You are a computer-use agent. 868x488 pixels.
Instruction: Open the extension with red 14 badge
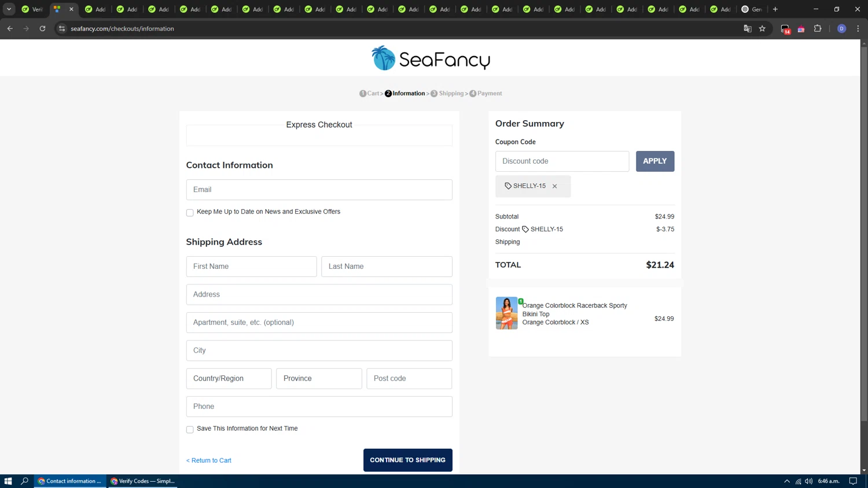tap(785, 29)
